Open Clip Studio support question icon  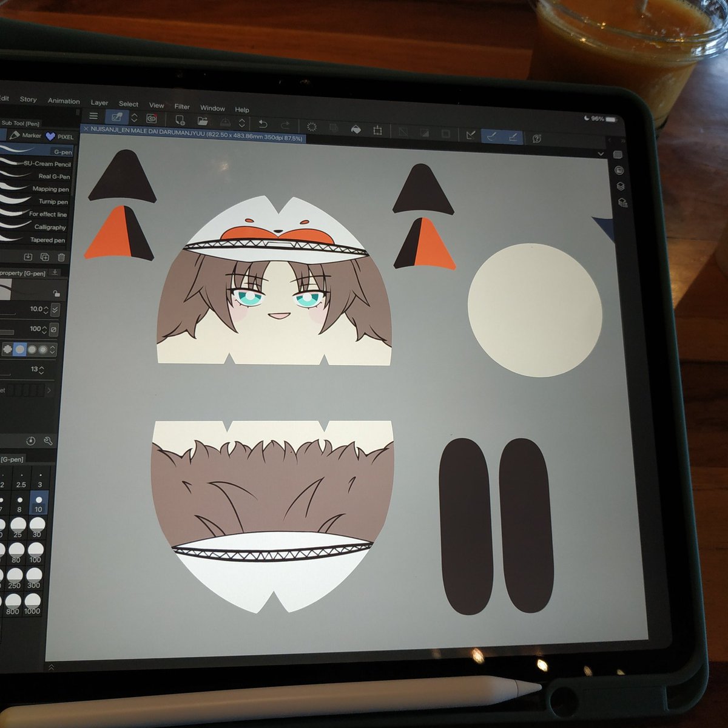537,138
